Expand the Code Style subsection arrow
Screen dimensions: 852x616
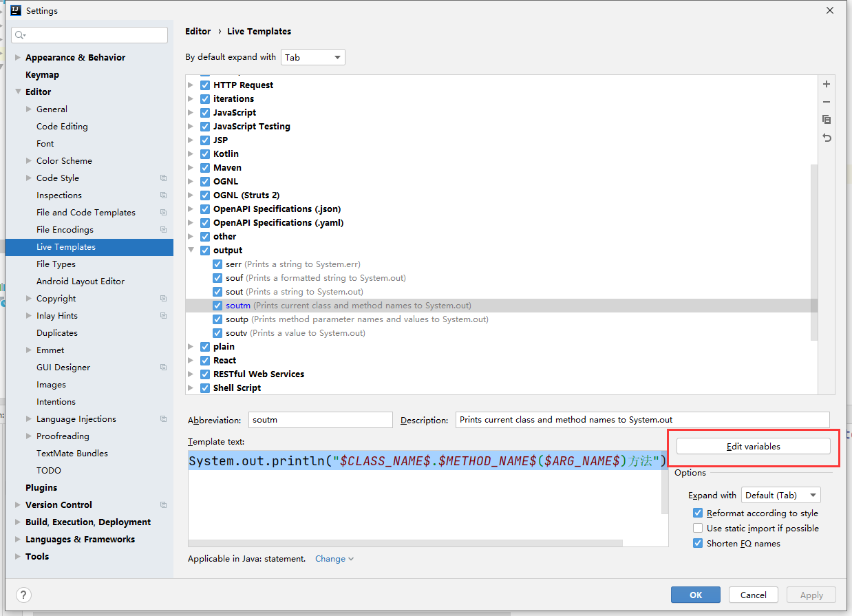29,178
